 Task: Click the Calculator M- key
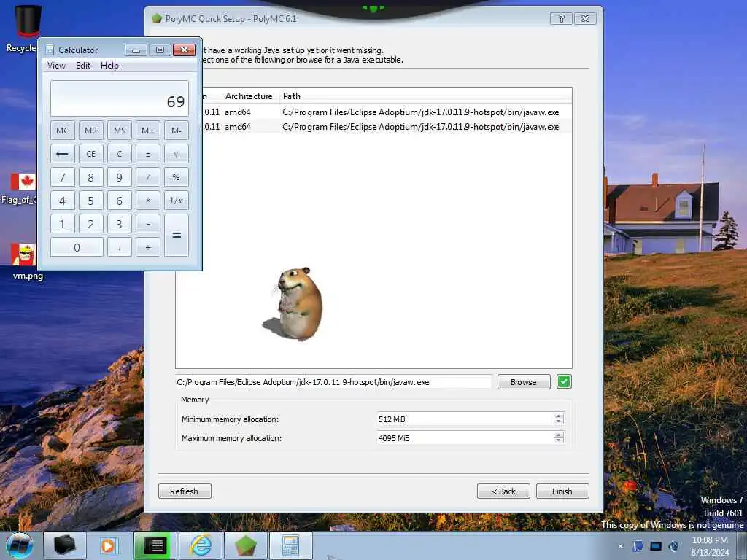[177, 131]
